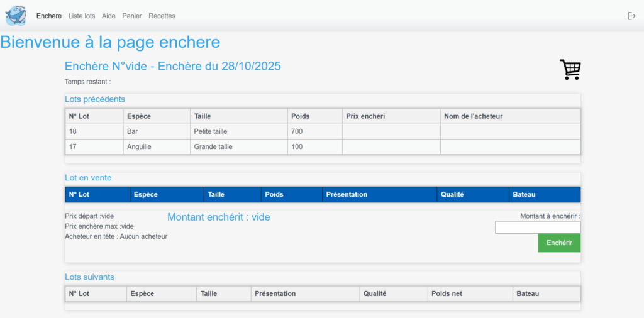Screen dimensions: 644x318
Task: Click the Enchère N°vide heading
Action: click(172, 67)
